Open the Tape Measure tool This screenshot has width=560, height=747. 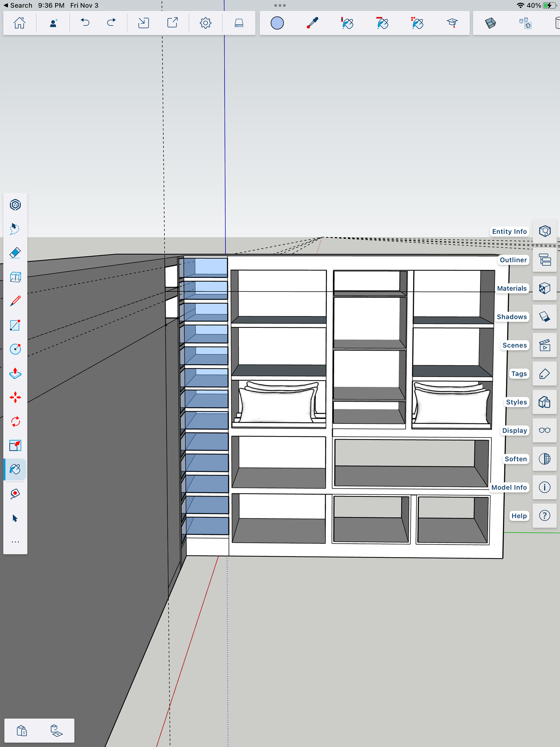15,494
